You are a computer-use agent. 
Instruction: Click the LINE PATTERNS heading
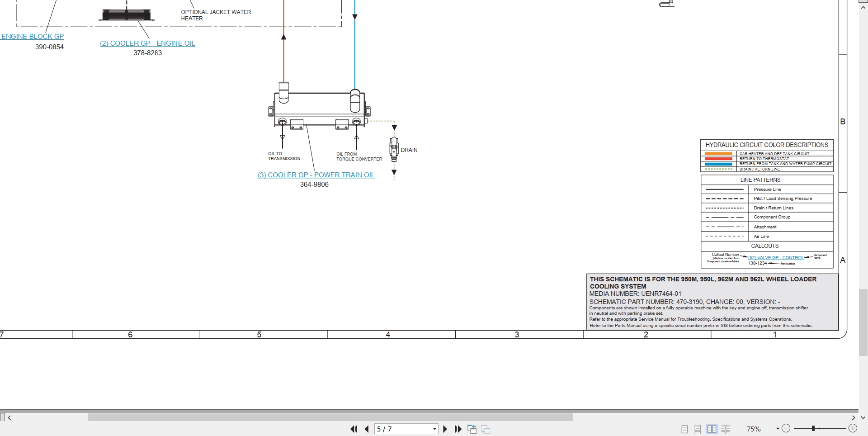point(760,180)
